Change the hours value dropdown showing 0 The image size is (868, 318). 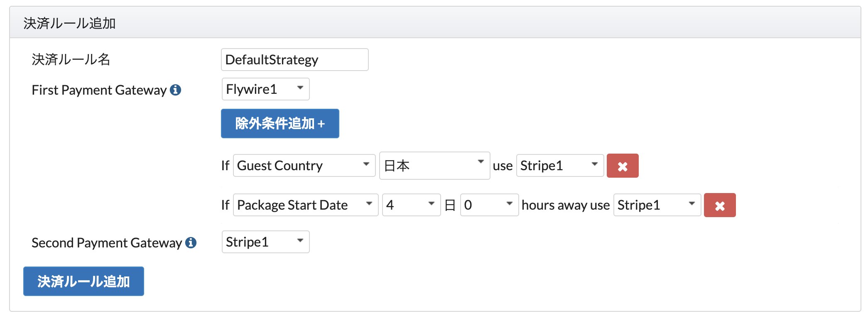pos(489,205)
